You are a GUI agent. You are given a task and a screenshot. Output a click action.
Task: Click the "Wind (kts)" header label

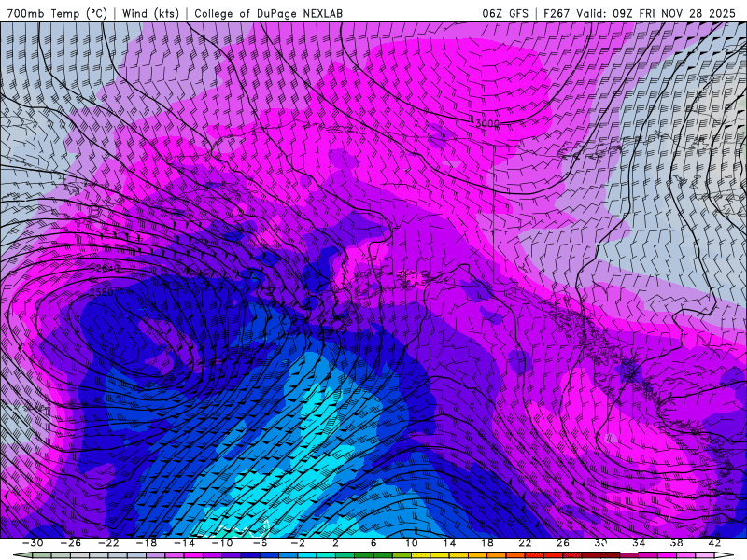[x=150, y=13]
